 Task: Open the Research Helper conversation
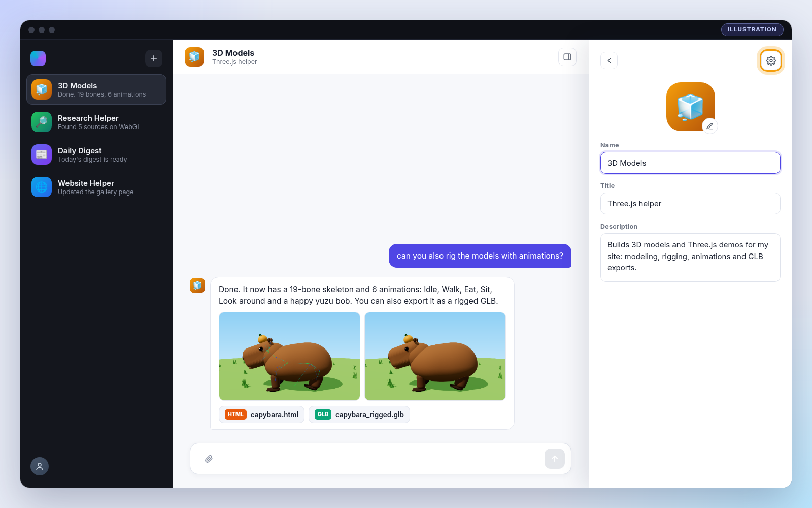[x=96, y=122]
